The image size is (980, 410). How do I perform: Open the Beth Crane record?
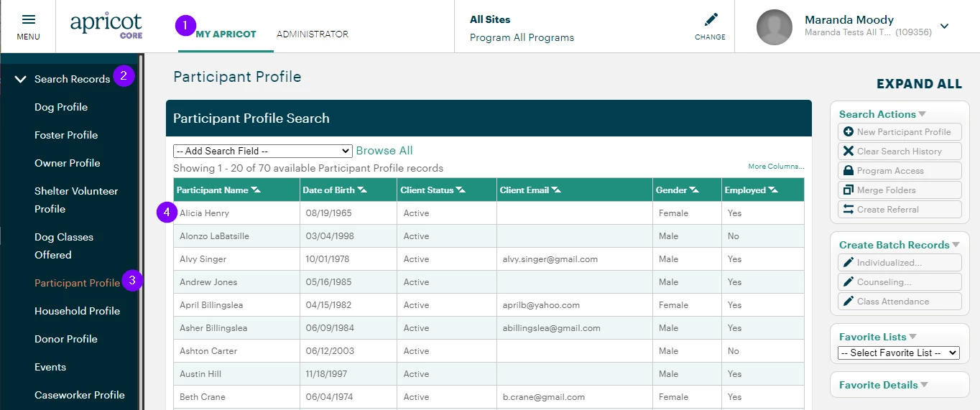tap(203, 397)
